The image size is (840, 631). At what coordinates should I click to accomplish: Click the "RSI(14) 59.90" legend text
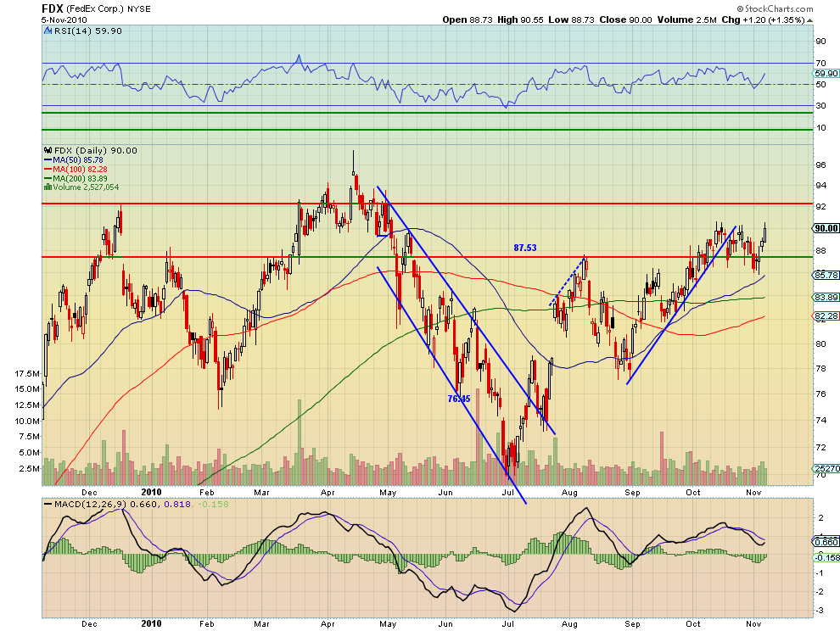(88, 31)
